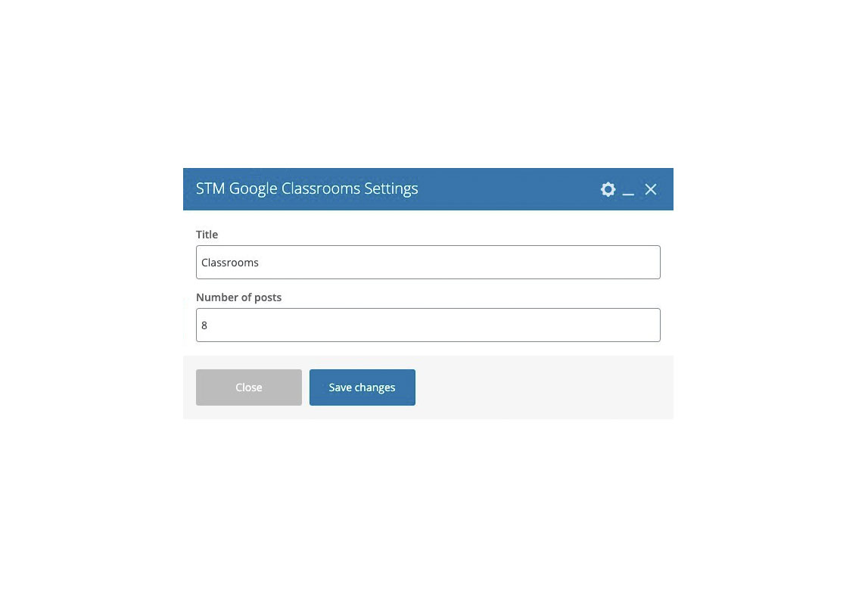868x616 pixels.
Task: Click the 'STM Google Classrooms Settings' heading text
Action: point(306,188)
